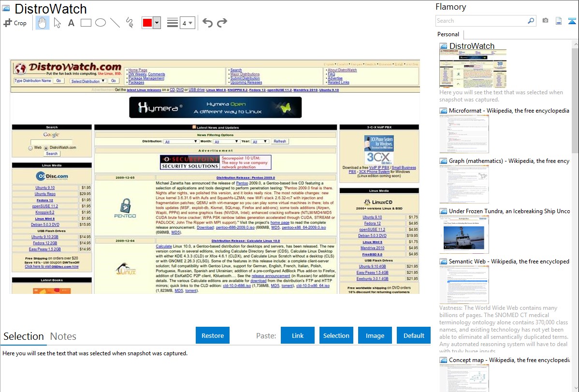Click the Securepoint Security Solutions ad
The width and height of the screenshot is (579, 392).
[216, 162]
